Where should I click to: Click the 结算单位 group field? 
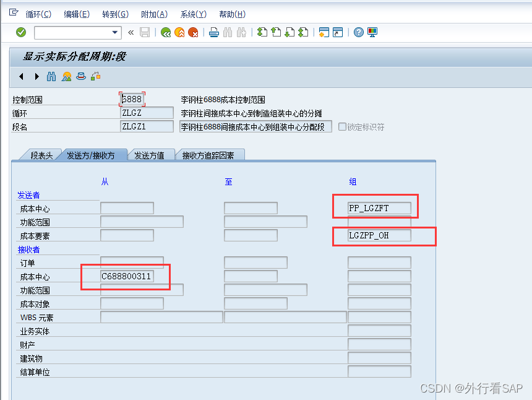click(379, 371)
